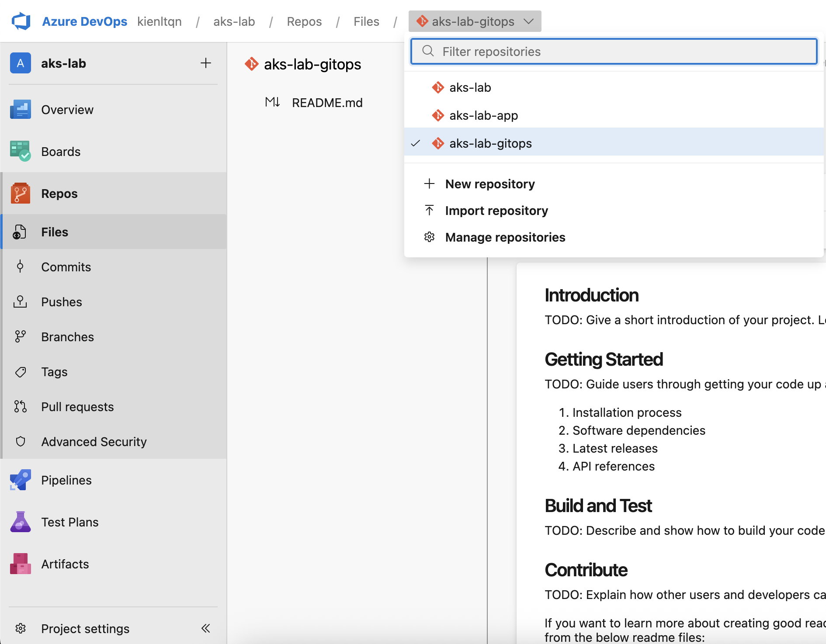Toggle the aks-lab-gitops repository selector dropdown
Viewport: 826px width, 644px height.
pos(475,21)
